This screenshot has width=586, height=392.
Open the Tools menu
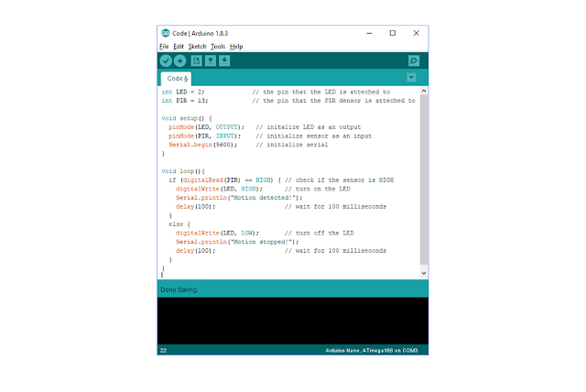[218, 47]
